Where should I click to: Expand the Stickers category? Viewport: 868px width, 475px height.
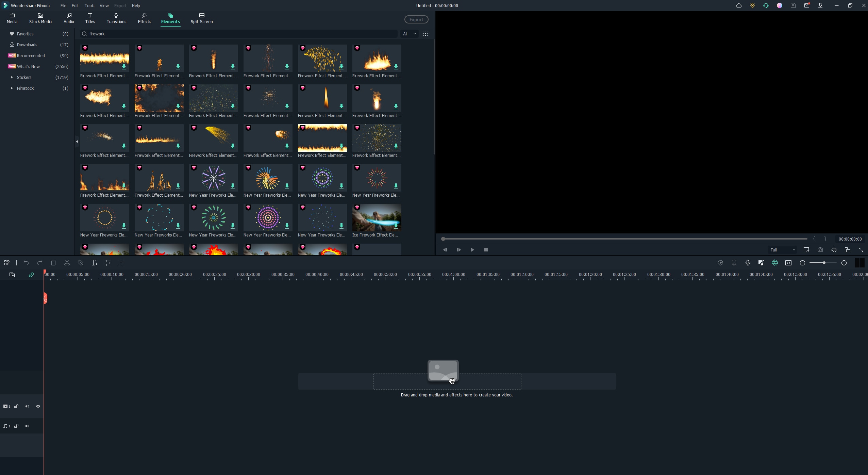(11, 77)
